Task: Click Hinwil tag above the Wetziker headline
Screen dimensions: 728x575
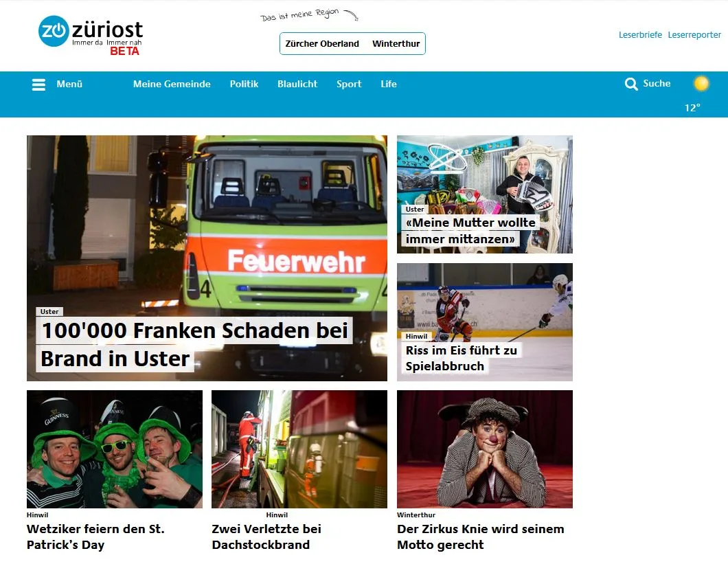Action: click(37, 515)
